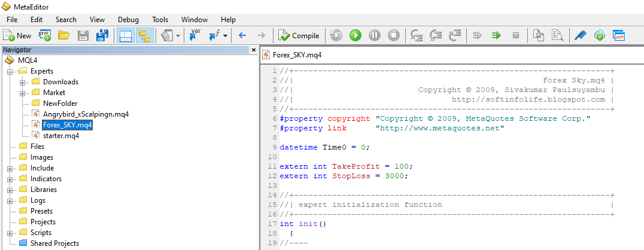
Task: Click the green start profiling on history icon
Action: click(x=496, y=36)
